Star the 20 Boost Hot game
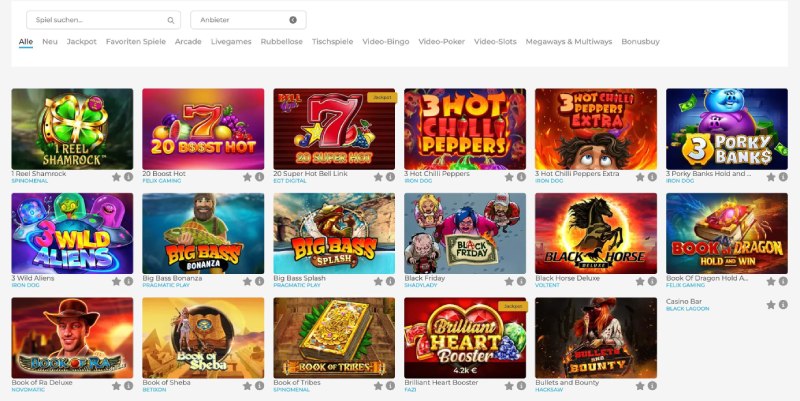Image resolution: width=800 pixels, height=401 pixels. 247,177
